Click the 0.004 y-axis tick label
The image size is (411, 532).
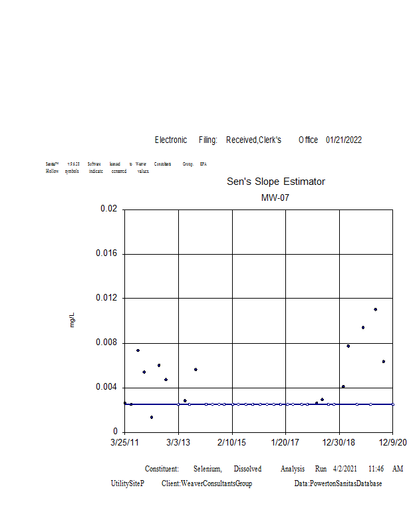(x=106, y=387)
